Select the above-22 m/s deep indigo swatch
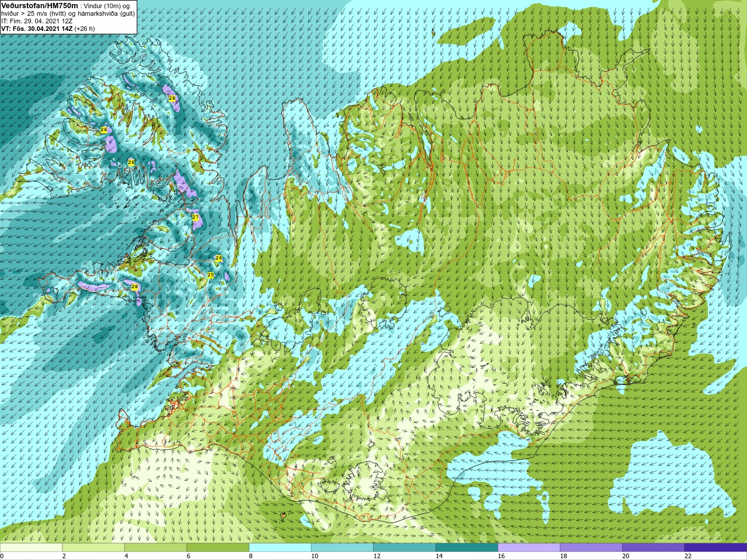747x560 pixels. (715, 548)
